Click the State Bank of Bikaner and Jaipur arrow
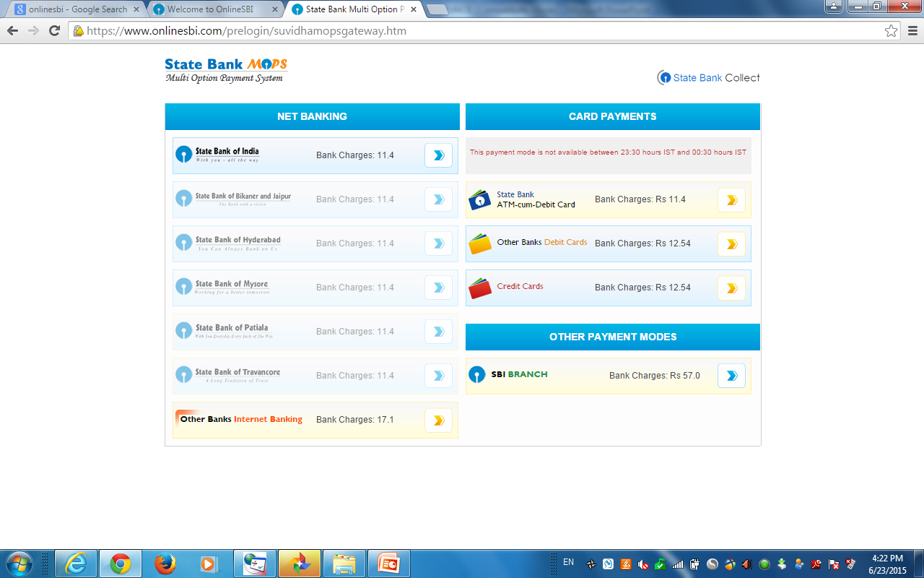Screen dimensions: 924x578 click(x=438, y=199)
